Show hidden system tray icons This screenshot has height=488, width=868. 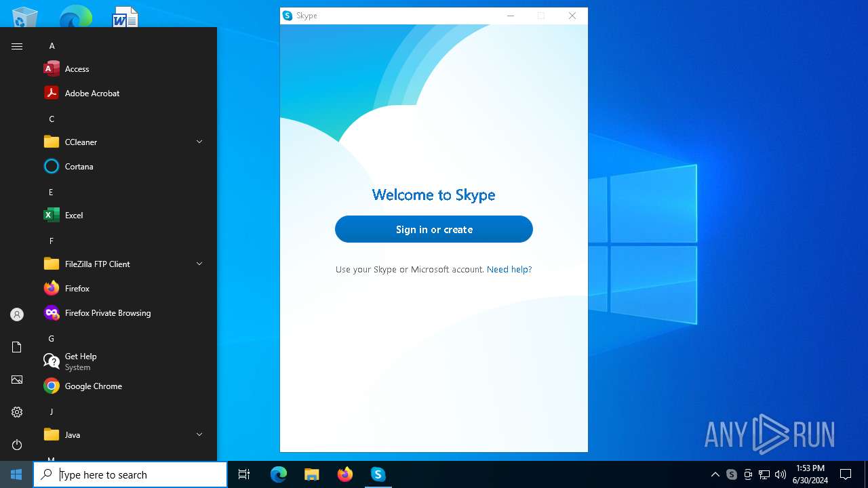coord(715,474)
